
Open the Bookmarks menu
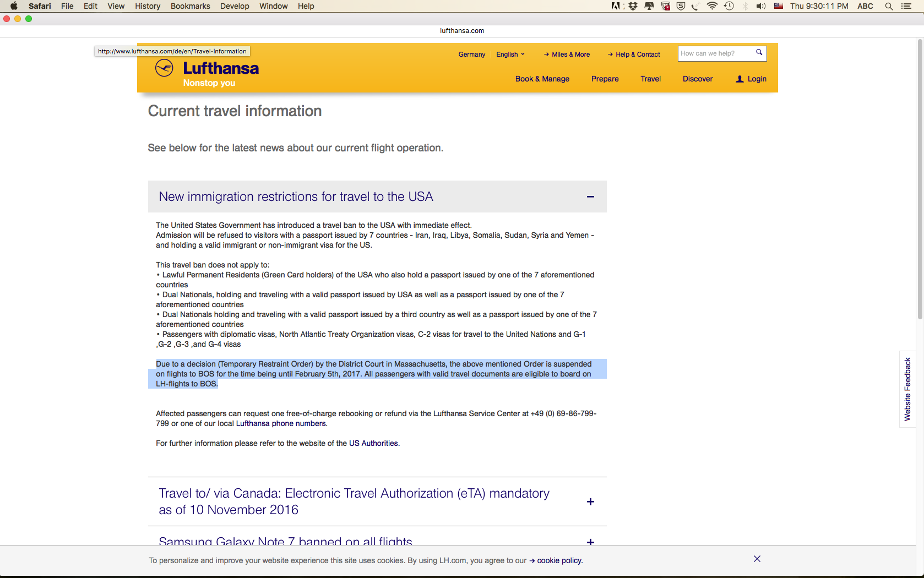(191, 6)
